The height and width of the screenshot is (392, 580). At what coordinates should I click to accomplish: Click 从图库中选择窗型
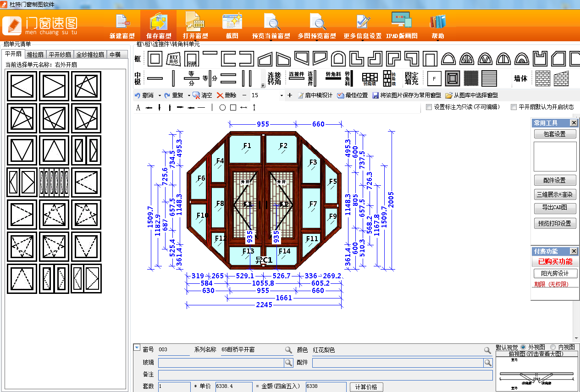pyautogui.click(x=472, y=95)
